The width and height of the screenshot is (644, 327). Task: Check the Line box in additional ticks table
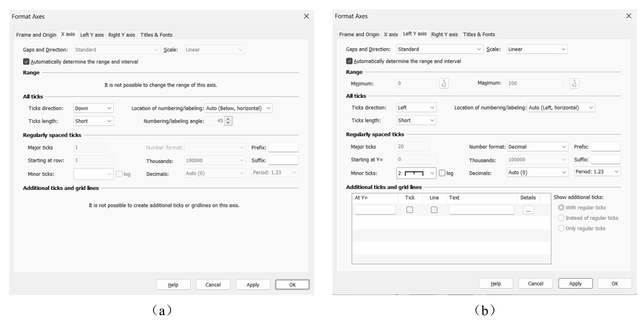click(434, 210)
